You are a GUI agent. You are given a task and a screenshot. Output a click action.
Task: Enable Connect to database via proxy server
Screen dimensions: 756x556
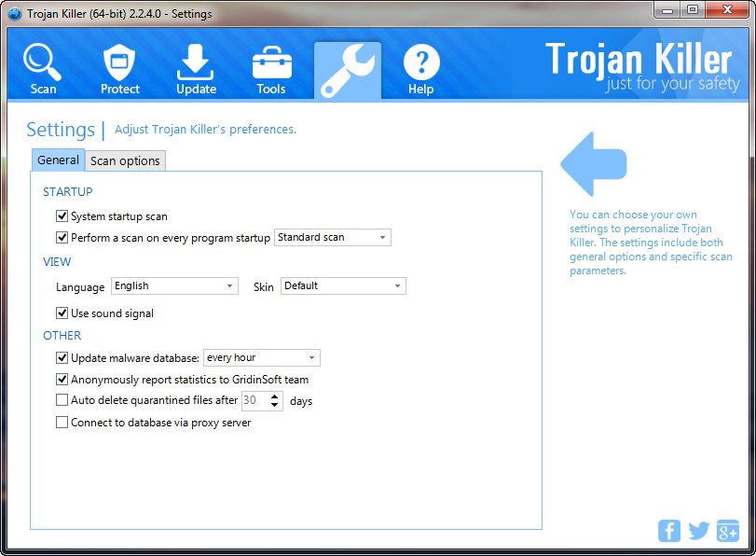click(x=62, y=423)
